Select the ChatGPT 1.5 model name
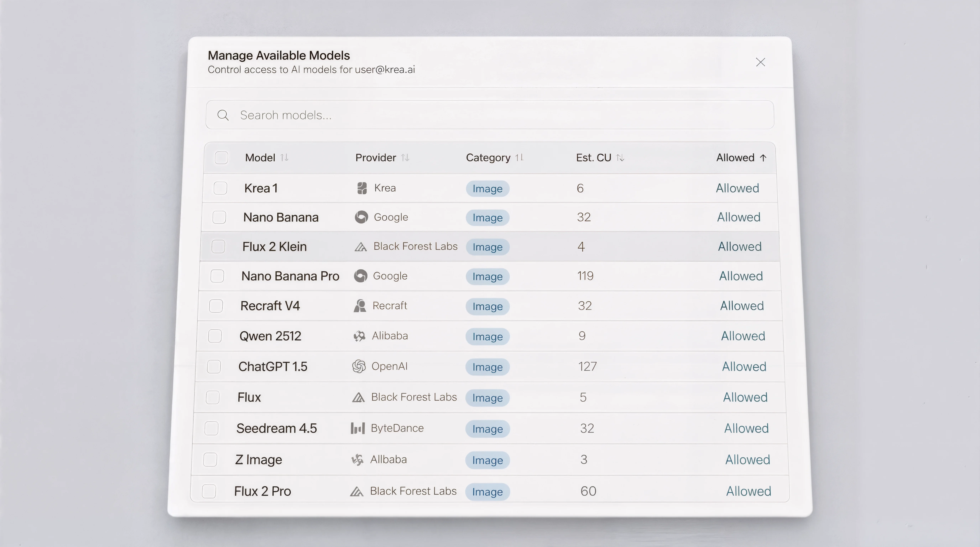The height and width of the screenshot is (547, 980). point(273,367)
